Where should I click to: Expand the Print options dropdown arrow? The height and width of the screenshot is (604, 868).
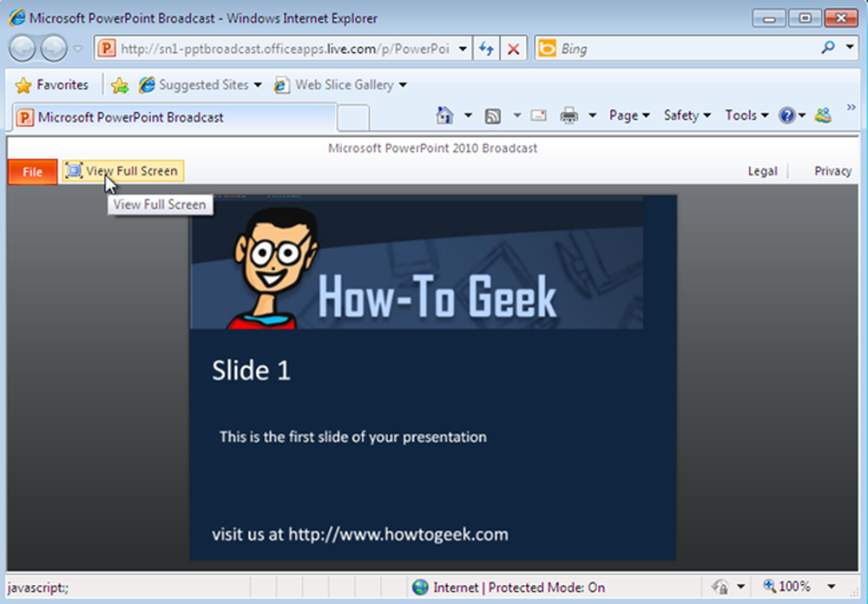point(592,115)
